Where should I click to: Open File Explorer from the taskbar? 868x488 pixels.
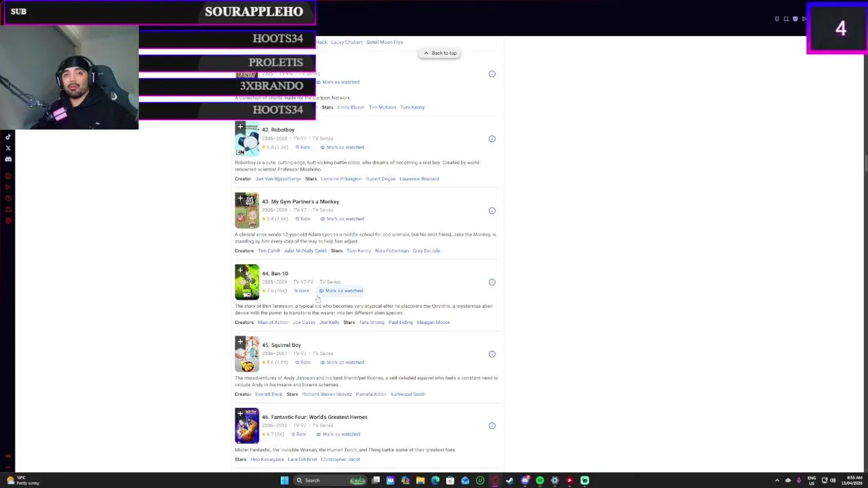pyautogui.click(x=420, y=481)
